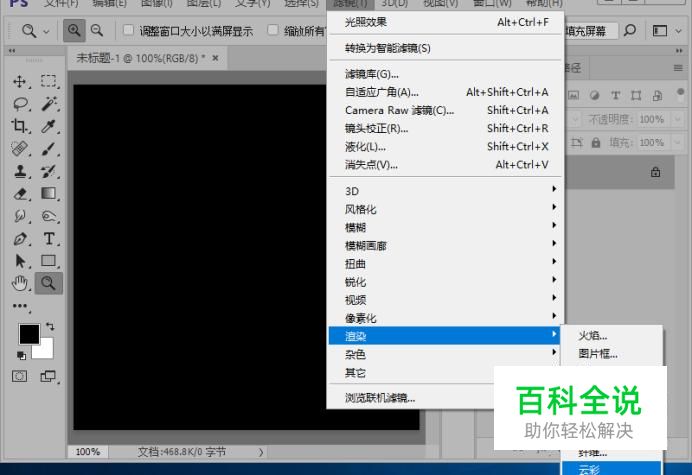Click the Zoom In button in options bar
The height and width of the screenshot is (475, 692).
(x=74, y=30)
